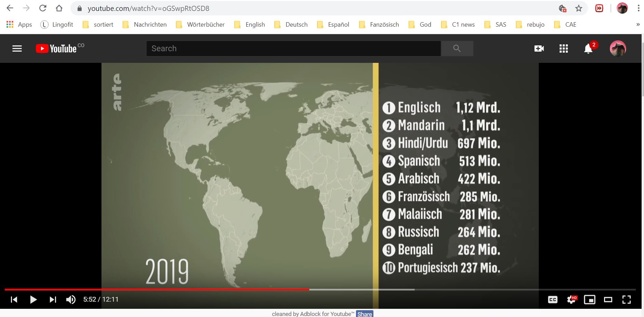
Task: Open the create video camera icon
Action: click(x=539, y=49)
